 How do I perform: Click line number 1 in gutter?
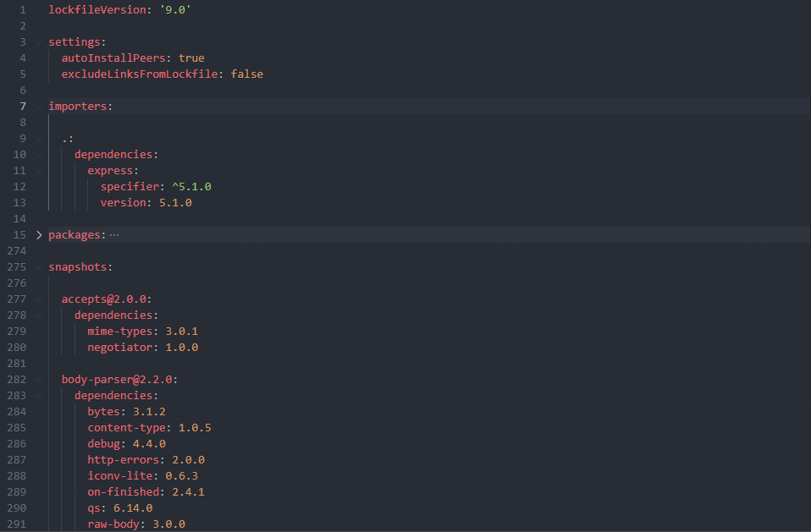[23, 10]
